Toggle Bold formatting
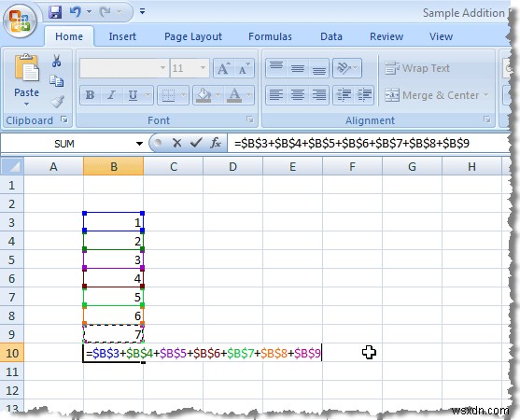Image resolution: width=520 pixels, height=420 pixels. (x=91, y=95)
